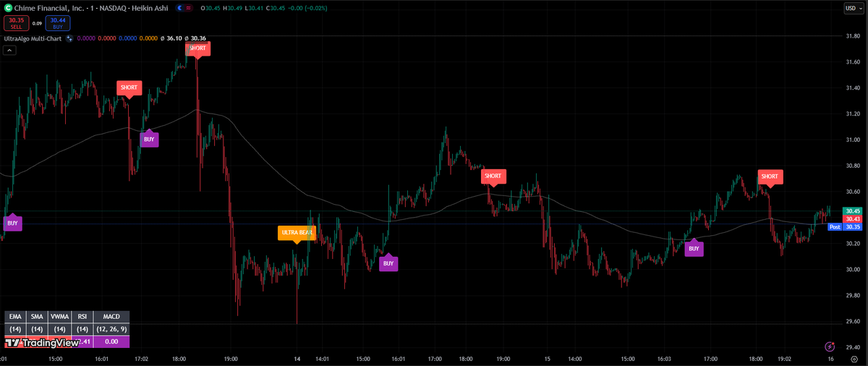Click the 16:03 time axis label
This screenshot has height=366, width=868.
click(x=663, y=358)
